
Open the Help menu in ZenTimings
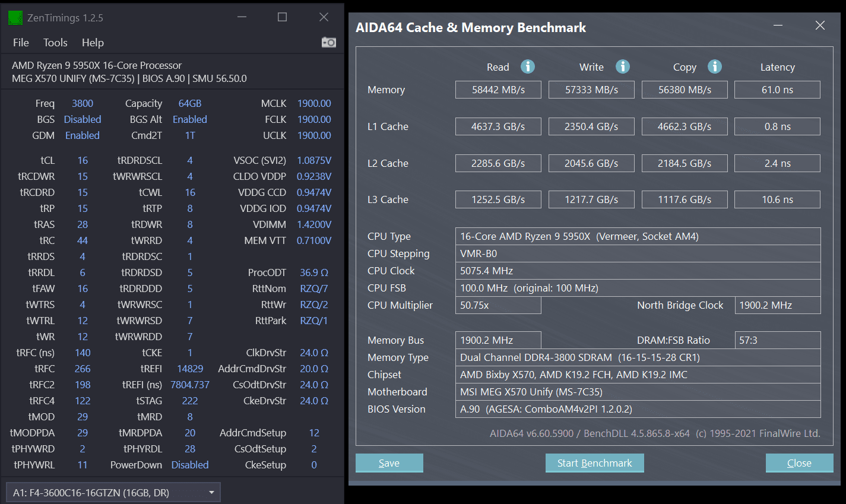(93, 43)
